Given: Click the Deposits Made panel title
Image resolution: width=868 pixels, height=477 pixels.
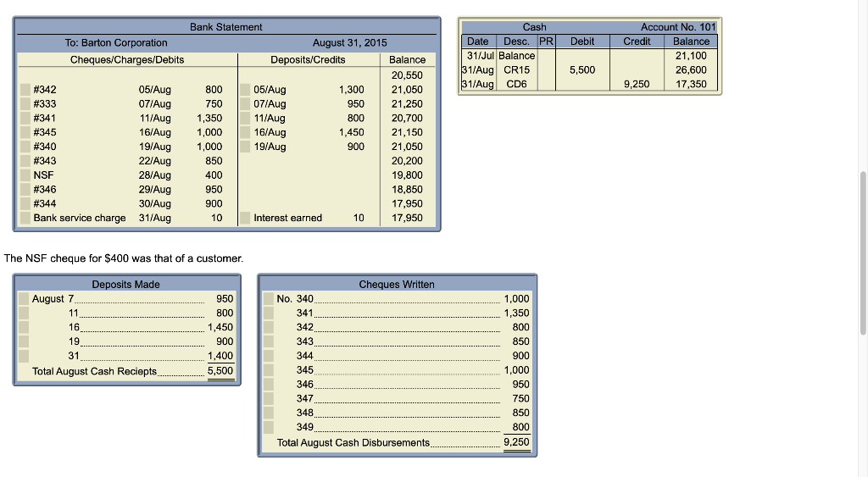Looking at the screenshot, I should click(x=125, y=285).
